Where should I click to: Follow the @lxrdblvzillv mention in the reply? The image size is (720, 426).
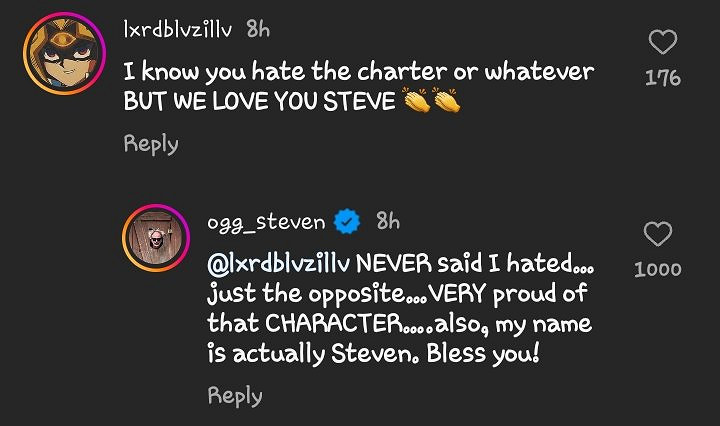click(279, 264)
